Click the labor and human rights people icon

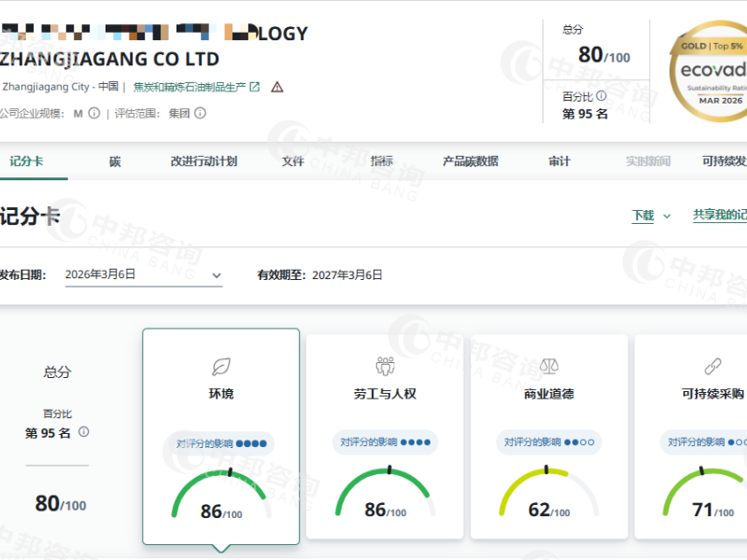click(385, 365)
